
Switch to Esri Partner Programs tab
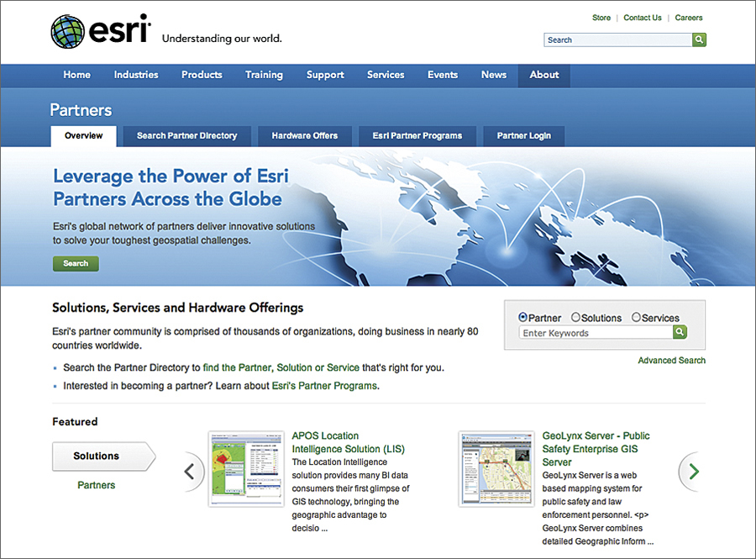pyautogui.click(x=417, y=136)
